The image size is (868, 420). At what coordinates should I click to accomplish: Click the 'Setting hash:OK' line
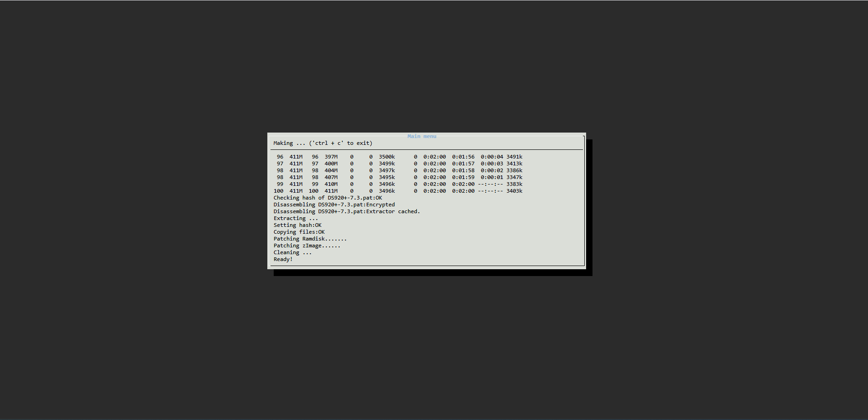click(x=297, y=225)
